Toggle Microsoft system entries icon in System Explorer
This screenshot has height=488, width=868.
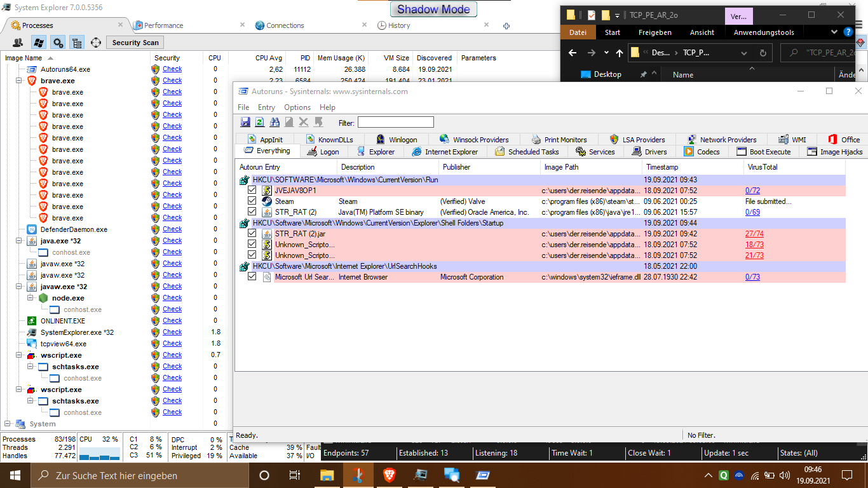[x=39, y=43]
